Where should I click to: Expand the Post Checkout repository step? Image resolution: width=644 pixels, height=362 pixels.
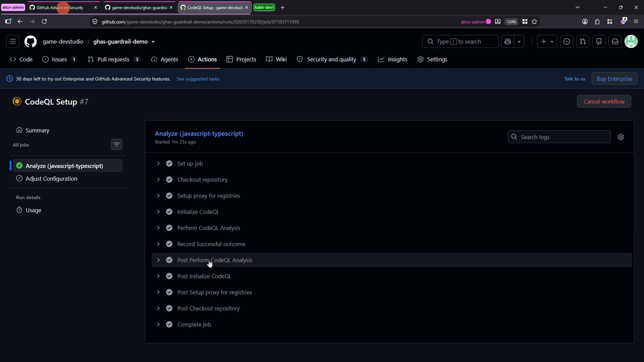(392, 308)
